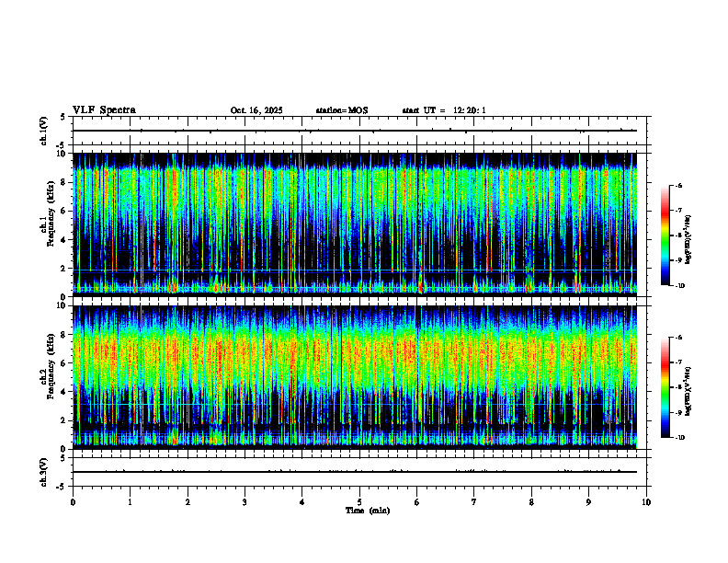Click the "ch.1(V)" axis label
The height and width of the screenshot is (563, 728).
(44, 131)
